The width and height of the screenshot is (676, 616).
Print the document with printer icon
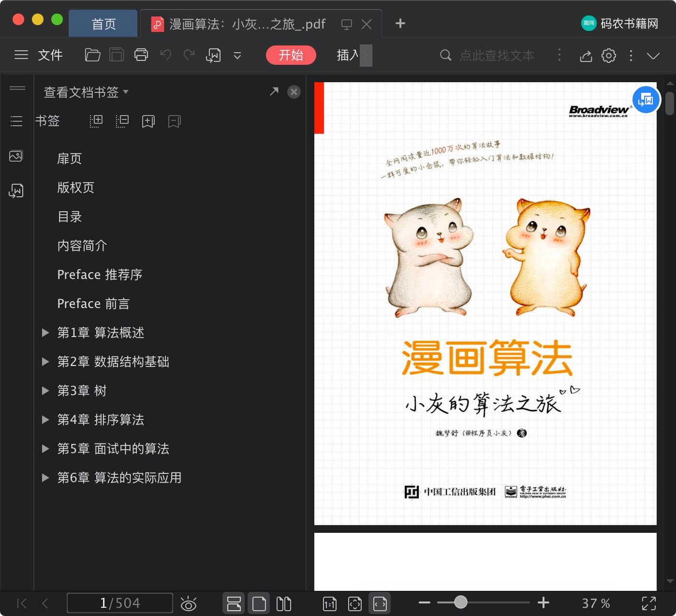point(141,55)
